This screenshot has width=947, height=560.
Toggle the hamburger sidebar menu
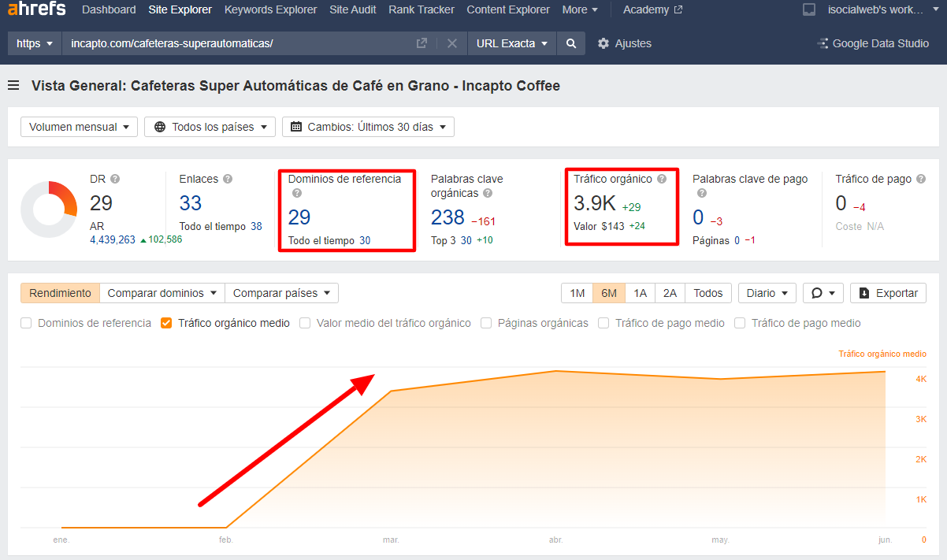[x=13, y=86]
